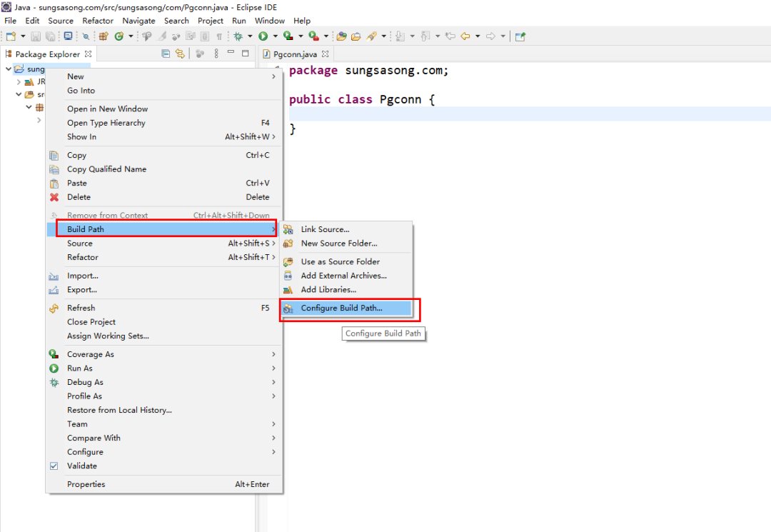Click the New Java Package toolbar icon
771x532 pixels.
[104, 36]
